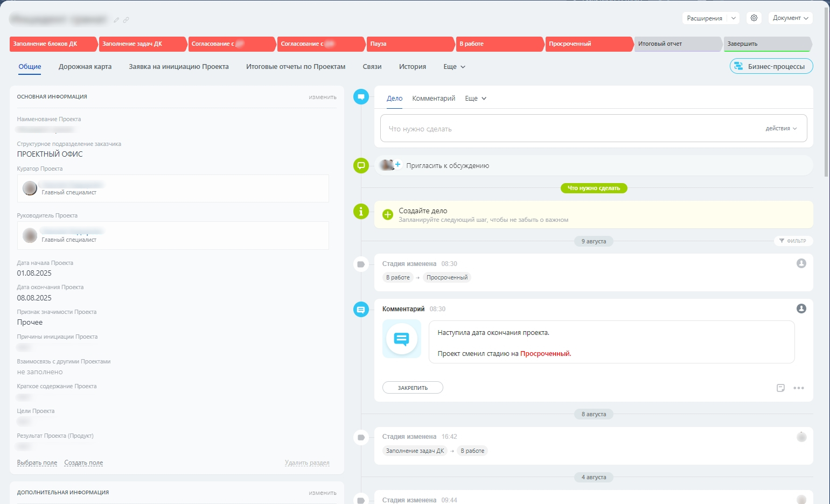Image resolution: width=830 pixels, height=504 pixels.
Task: Click project start date 01.08.2025
Action: [34, 273]
